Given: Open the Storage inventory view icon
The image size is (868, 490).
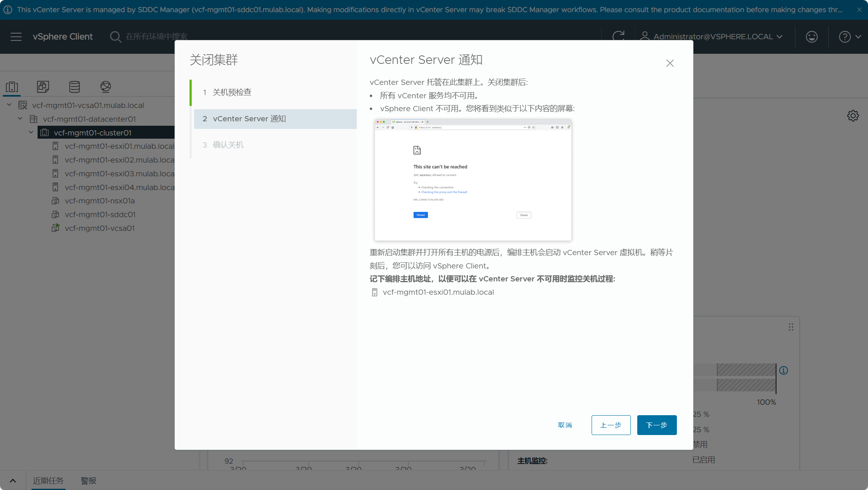Looking at the screenshot, I should (x=74, y=87).
